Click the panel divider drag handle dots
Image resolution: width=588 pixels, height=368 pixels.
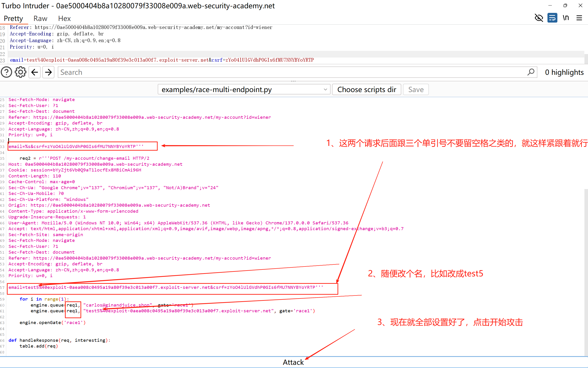tap(293, 81)
